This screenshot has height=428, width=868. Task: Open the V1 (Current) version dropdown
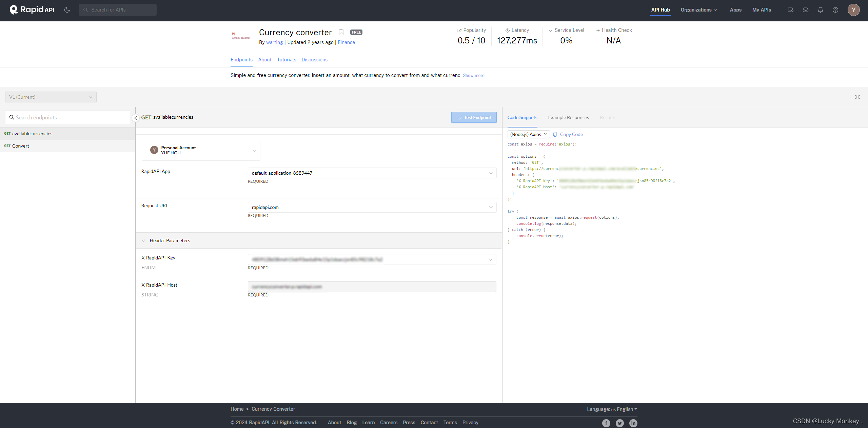coord(51,97)
